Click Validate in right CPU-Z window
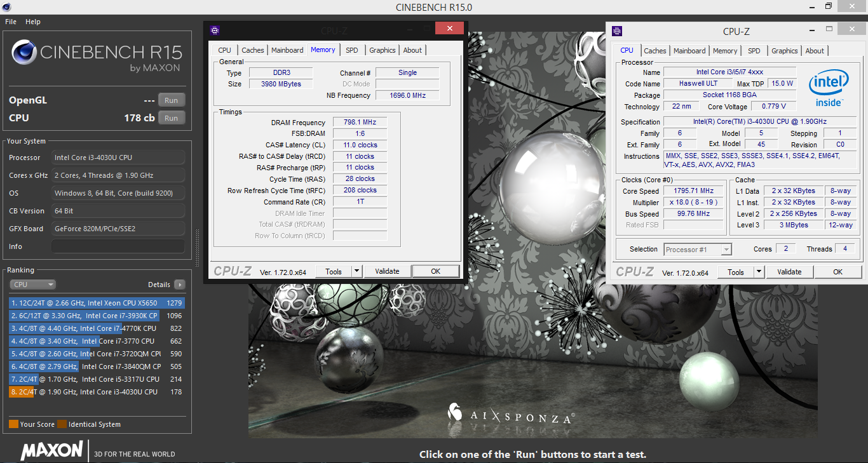 tap(789, 272)
